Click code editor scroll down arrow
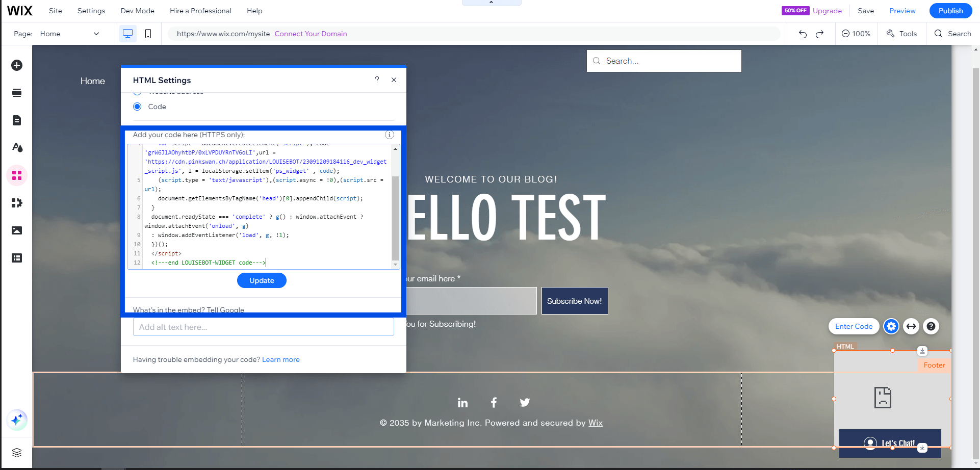Viewport: 980px width, 470px height. click(395, 265)
